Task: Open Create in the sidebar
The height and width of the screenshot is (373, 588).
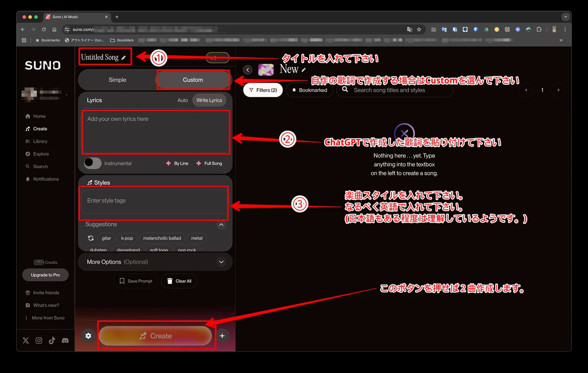Action: [x=36, y=129]
